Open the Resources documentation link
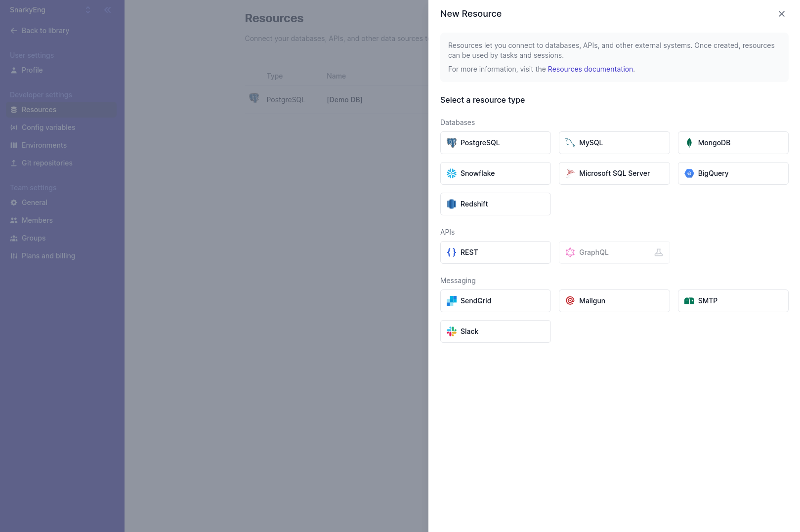This screenshot has height=532, width=800. pos(590,69)
